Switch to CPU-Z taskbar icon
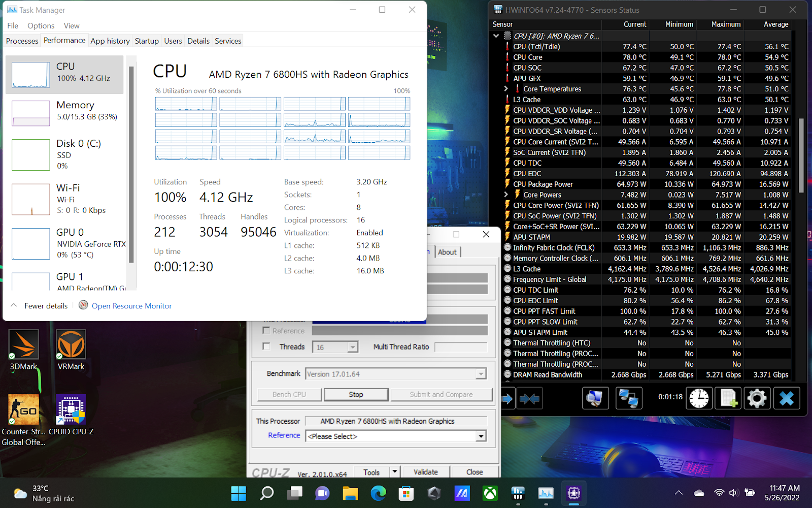 pos(573,493)
